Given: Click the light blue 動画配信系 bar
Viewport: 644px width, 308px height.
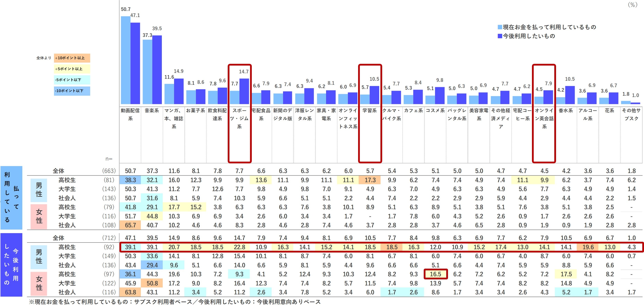Looking at the screenshot, I should click(x=126, y=60).
